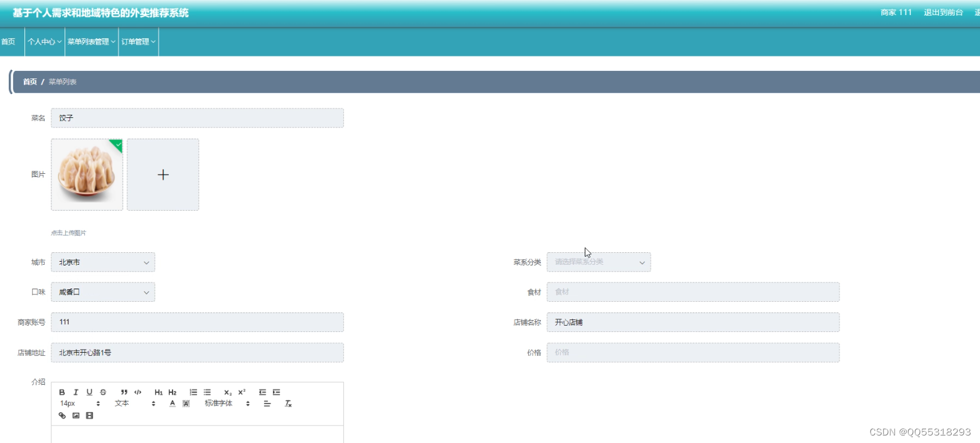980x443 pixels.
Task: Clear text formatting in the editor
Action: 288,403
